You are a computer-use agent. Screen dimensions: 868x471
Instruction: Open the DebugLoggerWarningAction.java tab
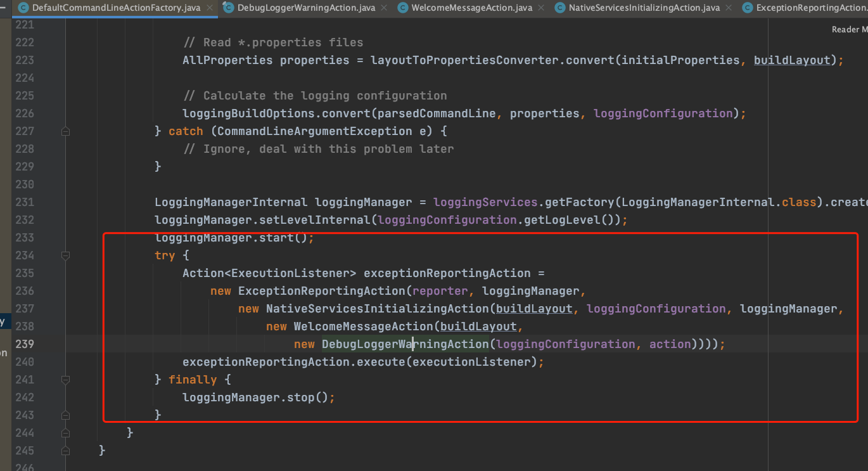(x=306, y=8)
